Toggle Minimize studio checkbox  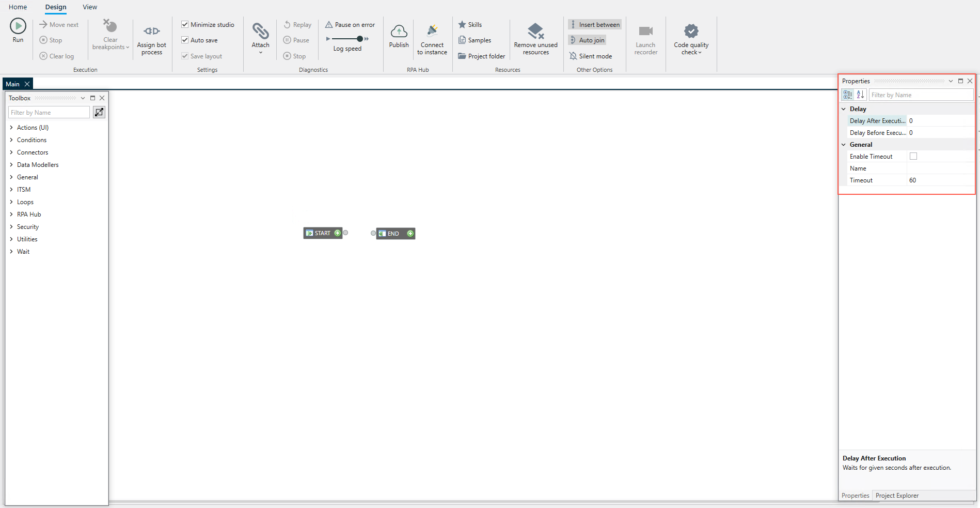tap(185, 24)
